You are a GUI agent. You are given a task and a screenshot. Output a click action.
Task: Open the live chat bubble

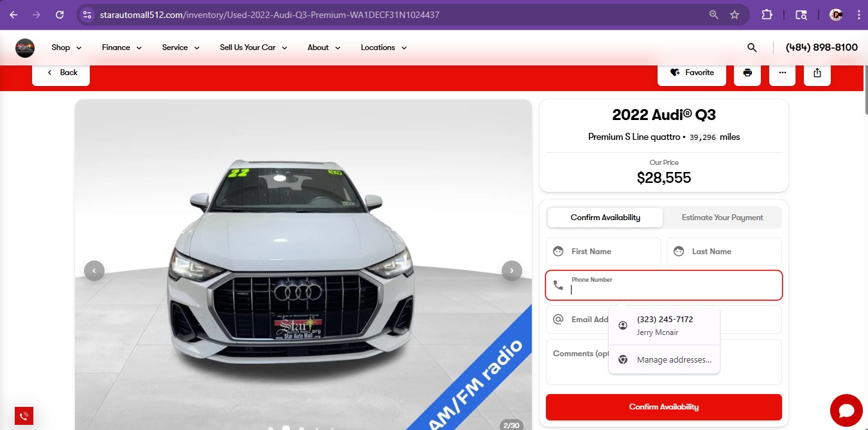pos(846,410)
